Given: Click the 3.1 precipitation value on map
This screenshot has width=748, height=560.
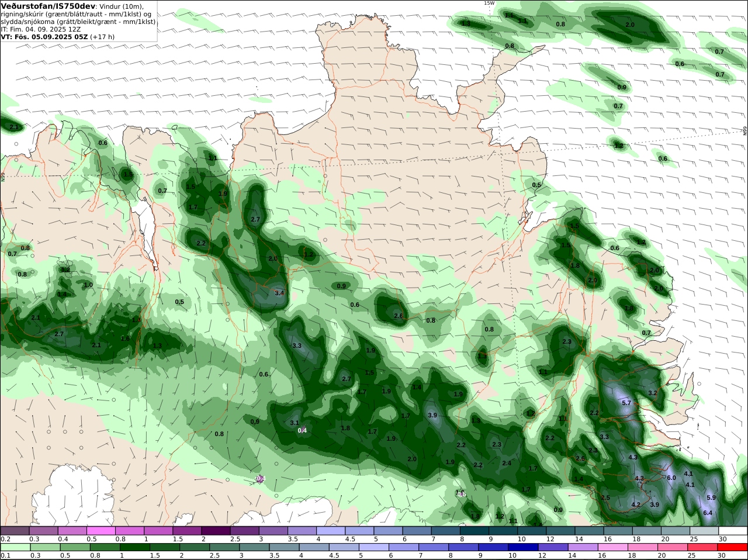Looking at the screenshot, I should click(295, 423).
